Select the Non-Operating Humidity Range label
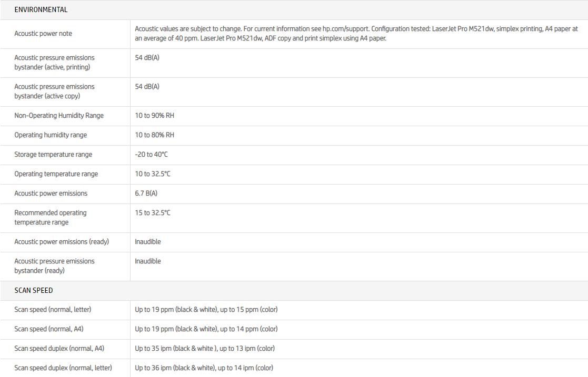This screenshot has height=377, width=588. (x=59, y=116)
